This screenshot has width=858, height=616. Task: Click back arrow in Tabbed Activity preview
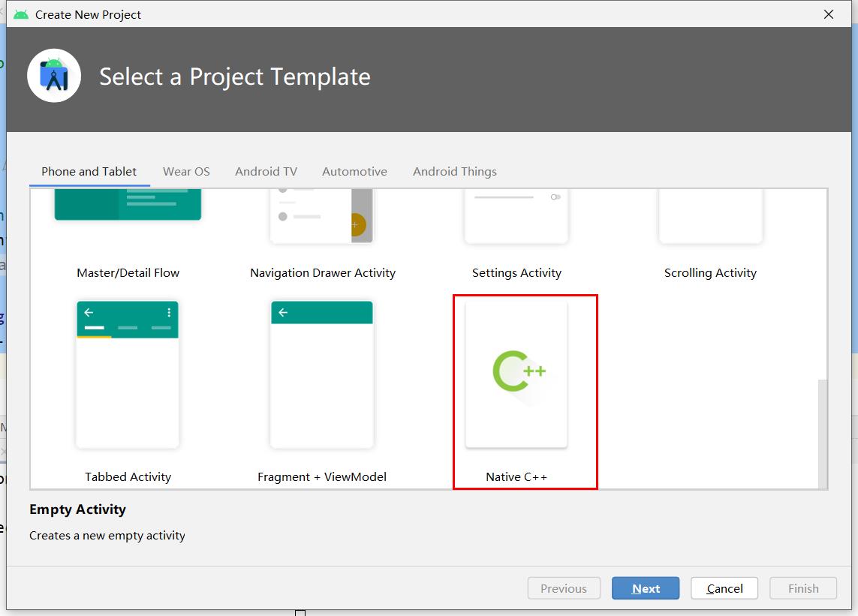pyautogui.click(x=89, y=312)
